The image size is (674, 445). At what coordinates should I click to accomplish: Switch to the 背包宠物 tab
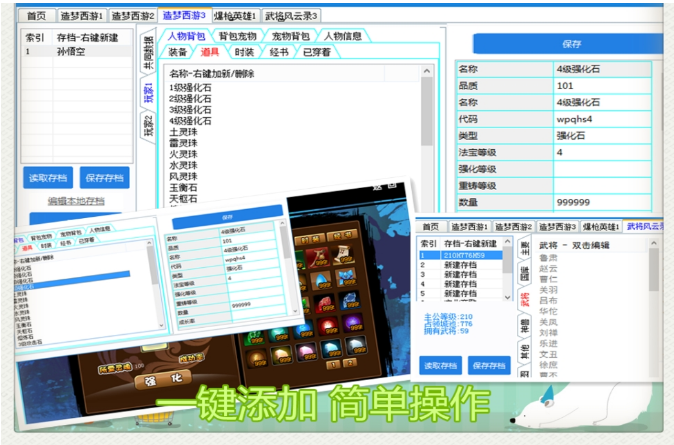pos(238,36)
